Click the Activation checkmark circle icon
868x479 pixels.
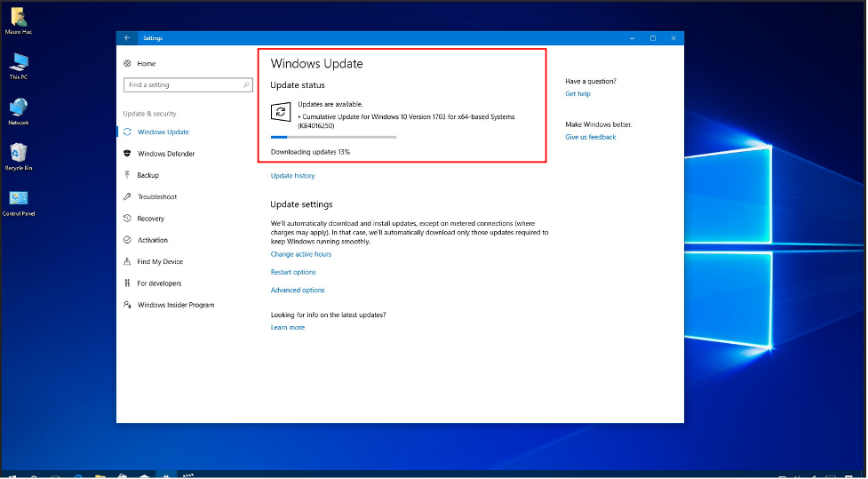click(x=127, y=240)
